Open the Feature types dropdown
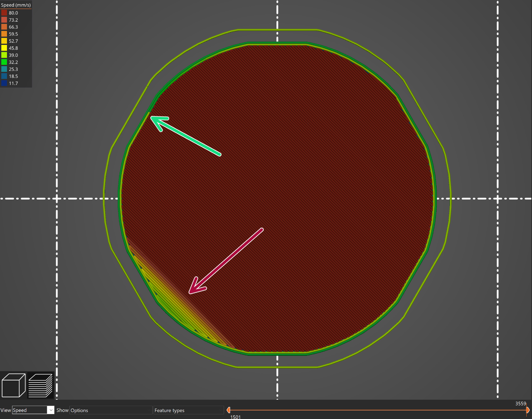The width and height of the screenshot is (532, 419). 188,410
